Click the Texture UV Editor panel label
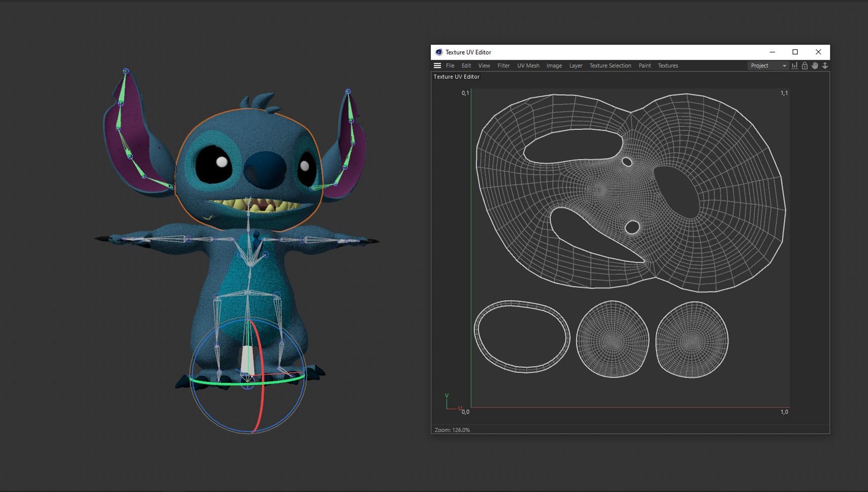The width and height of the screenshot is (868, 492). [456, 77]
